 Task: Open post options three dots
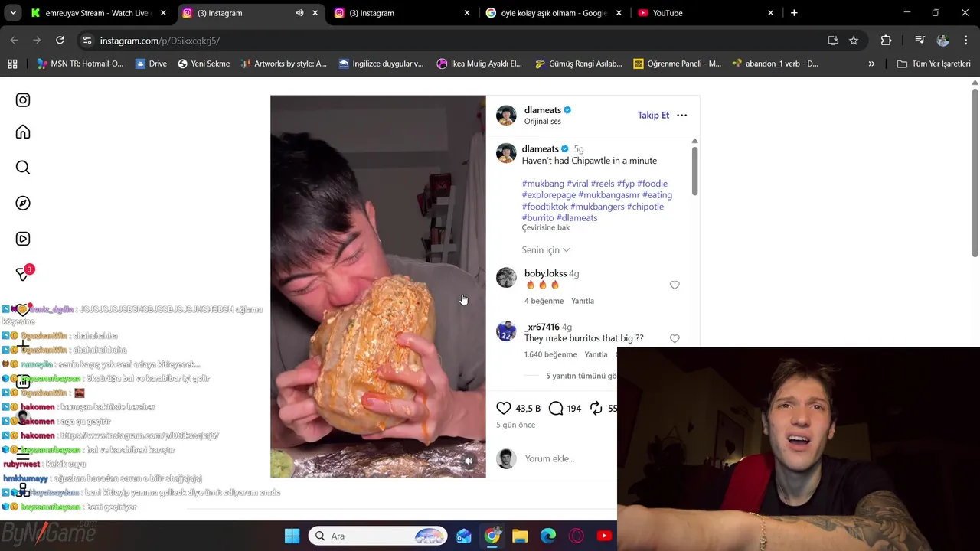pyautogui.click(x=681, y=115)
